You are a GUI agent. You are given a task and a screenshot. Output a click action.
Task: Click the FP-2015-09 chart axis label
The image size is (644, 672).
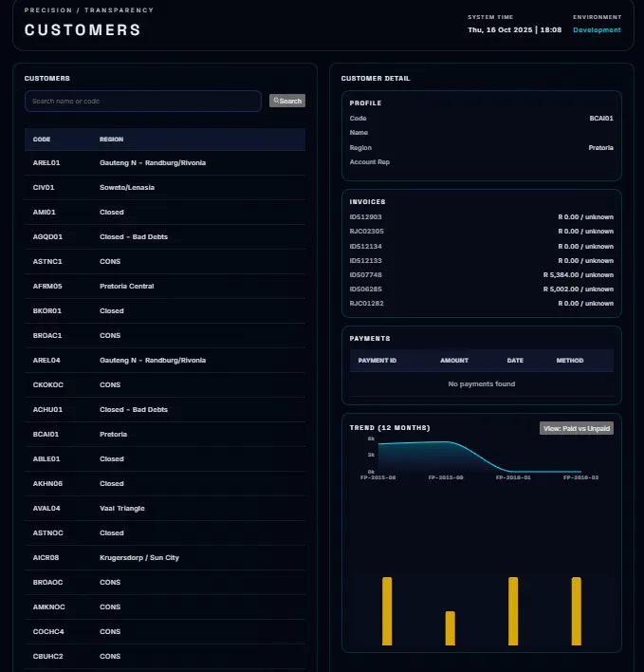pyautogui.click(x=446, y=477)
